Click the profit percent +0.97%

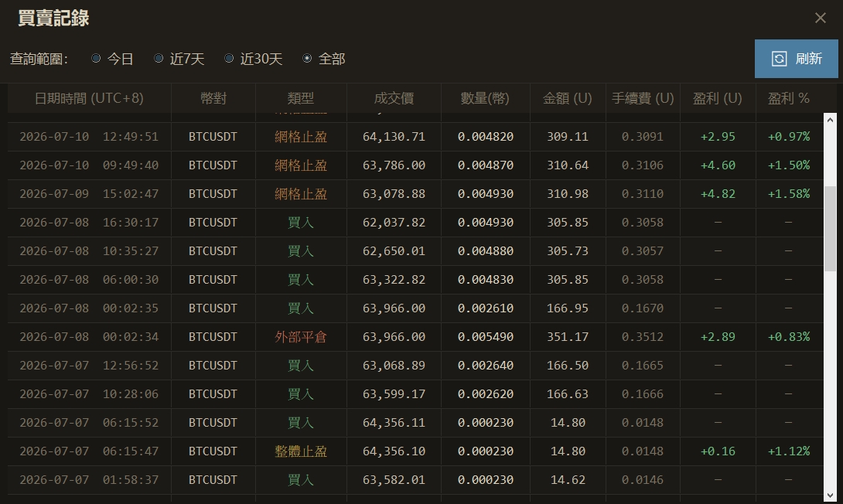point(789,137)
